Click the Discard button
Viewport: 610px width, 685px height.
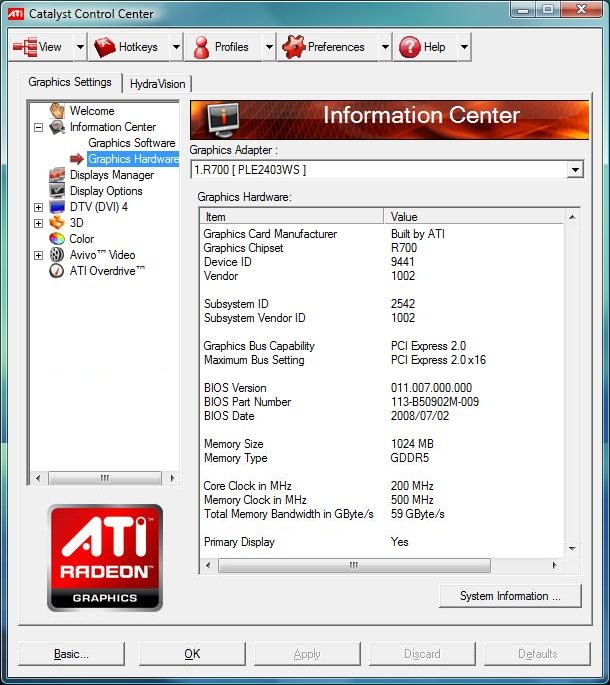[422, 654]
